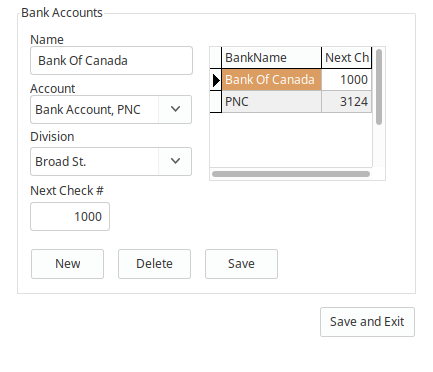Click the PNC row's header selector cell

(x=216, y=102)
